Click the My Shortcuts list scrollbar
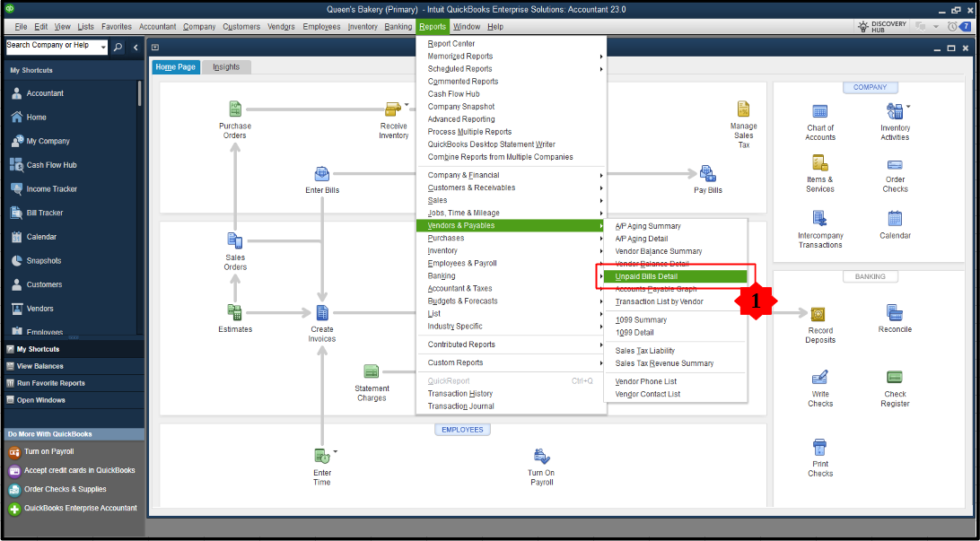 coord(139,93)
